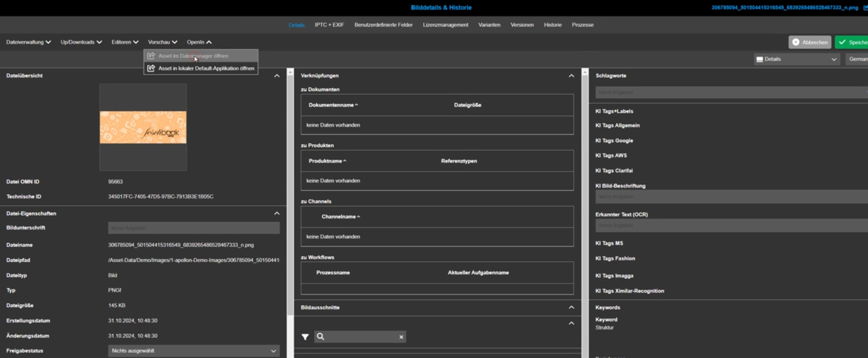Open the Freigabestatus dropdown

[194, 351]
